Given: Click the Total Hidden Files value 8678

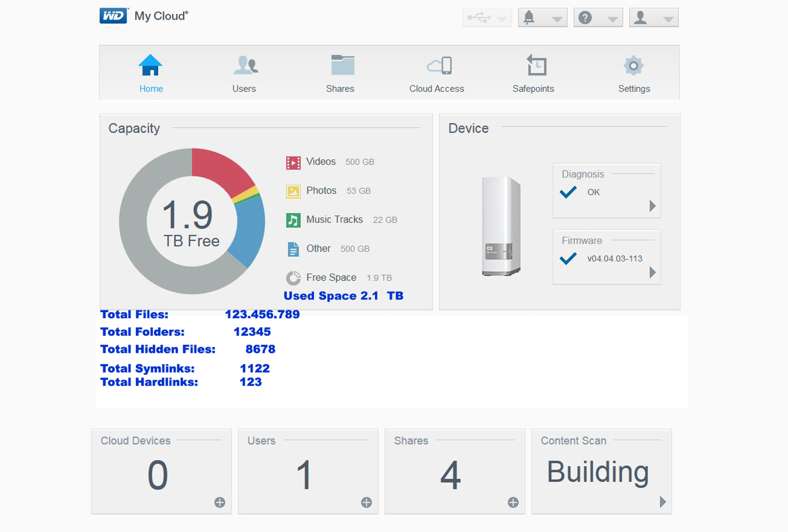Looking at the screenshot, I should tap(260, 349).
